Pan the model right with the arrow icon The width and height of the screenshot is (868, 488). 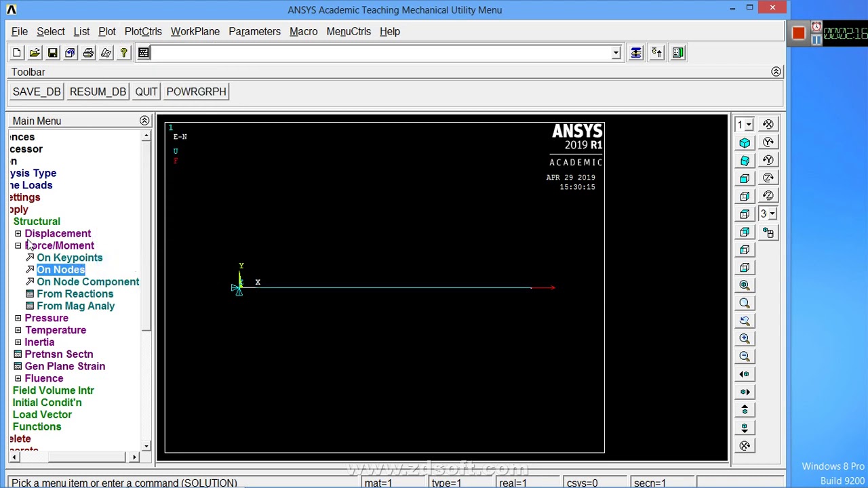tap(745, 392)
